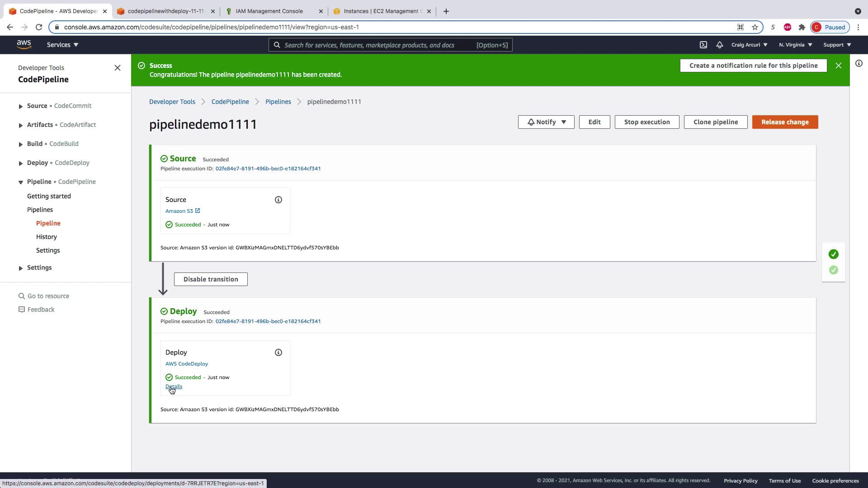The width and height of the screenshot is (868, 488).
Task: Open the N. Virginia region menu
Action: pyautogui.click(x=795, y=45)
